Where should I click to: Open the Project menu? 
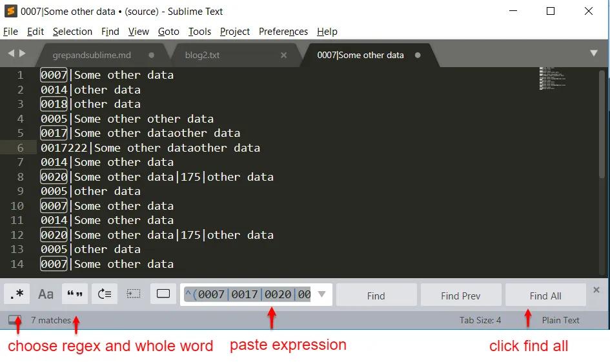[x=234, y=32]
